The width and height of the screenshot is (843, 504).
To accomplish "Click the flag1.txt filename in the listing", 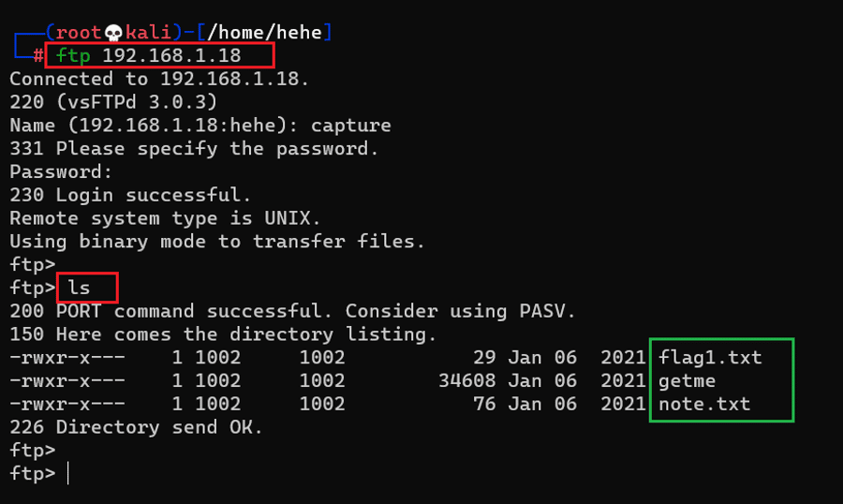I will (710, 357).
